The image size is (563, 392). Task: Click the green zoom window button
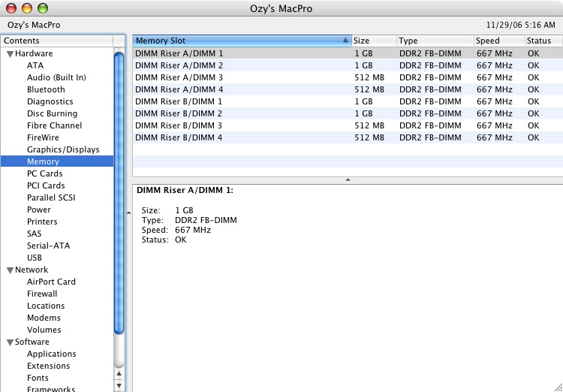point(43,9)
